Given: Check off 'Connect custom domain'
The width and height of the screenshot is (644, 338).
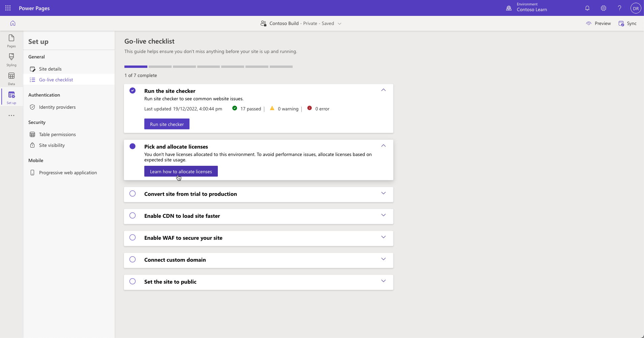Looking at the screenshot, I should click(132, 259).
